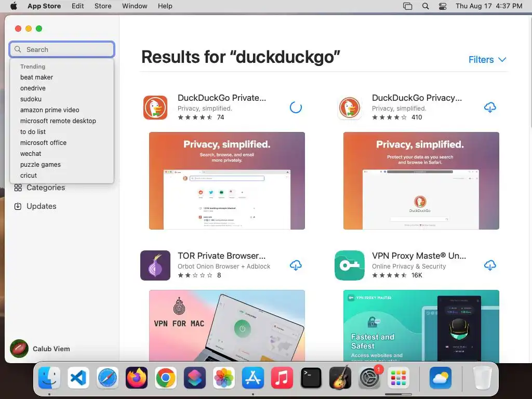The width and height of the screenshot is (532, 399).
Task: Open the Store menu
Action: click(x=103, y=6)
